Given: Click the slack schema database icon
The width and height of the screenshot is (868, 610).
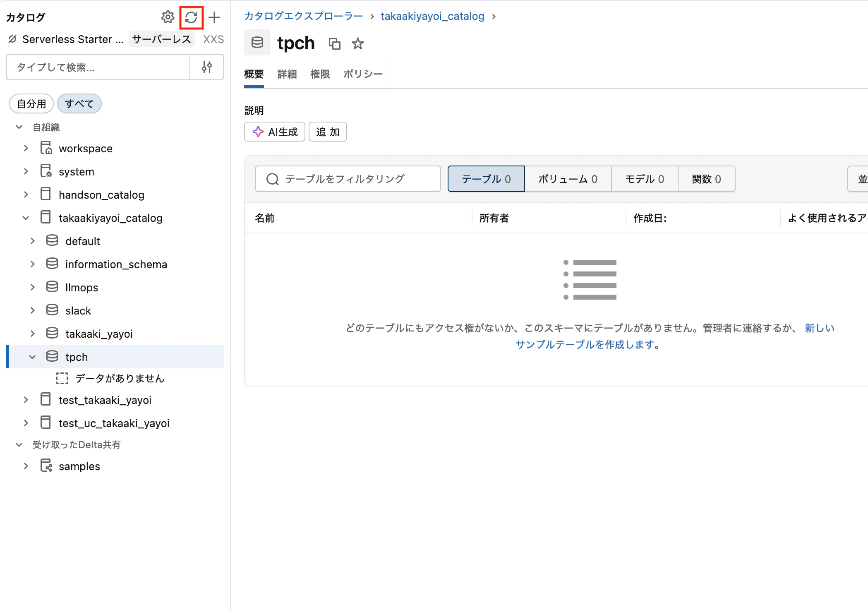Looking at the screenshot, I should 52,310.
